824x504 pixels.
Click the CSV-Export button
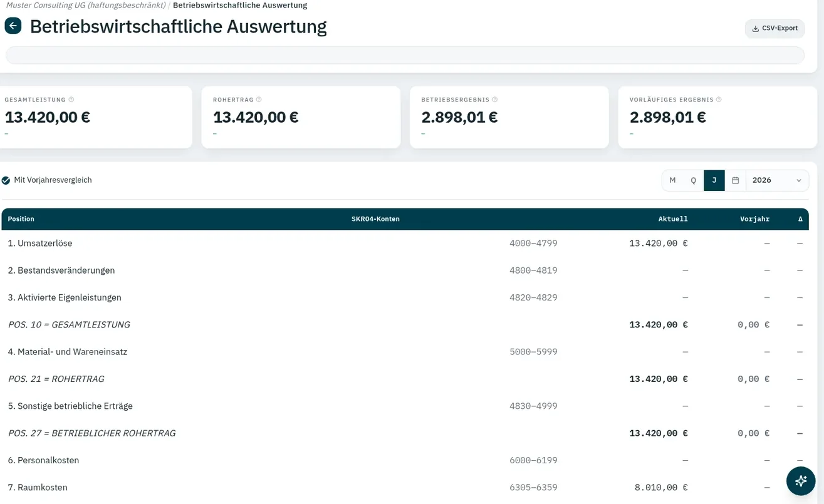[774, 28]
